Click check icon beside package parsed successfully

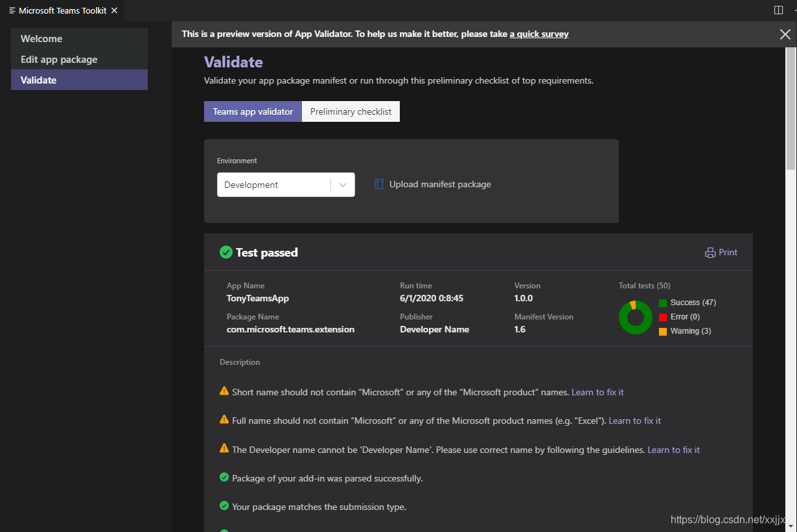(224, 477)
